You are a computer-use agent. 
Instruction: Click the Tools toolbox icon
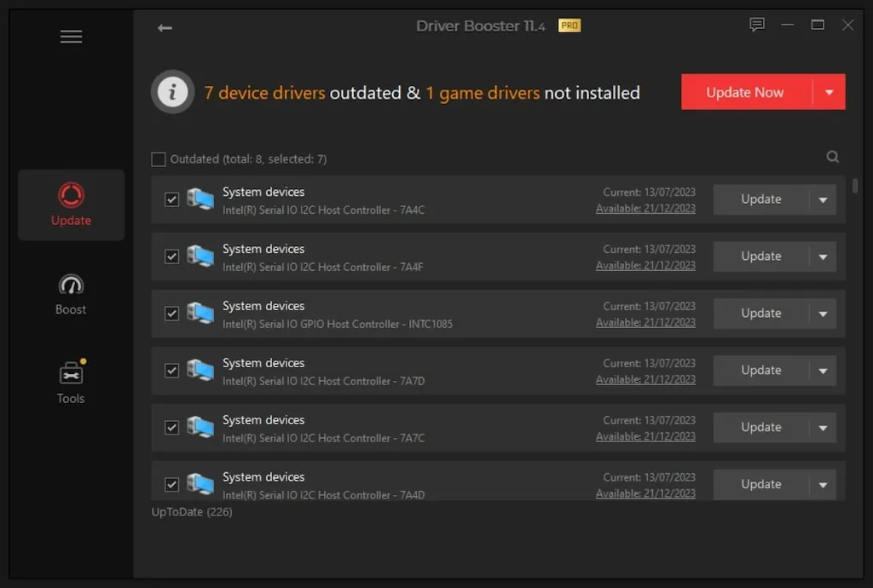point(72,373)
